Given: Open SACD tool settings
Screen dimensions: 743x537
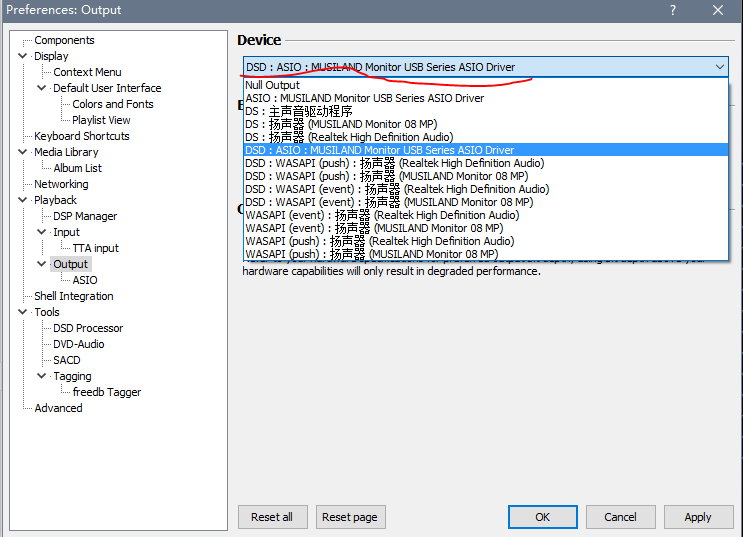Looking at the screenshot, I should pos(67,360).
